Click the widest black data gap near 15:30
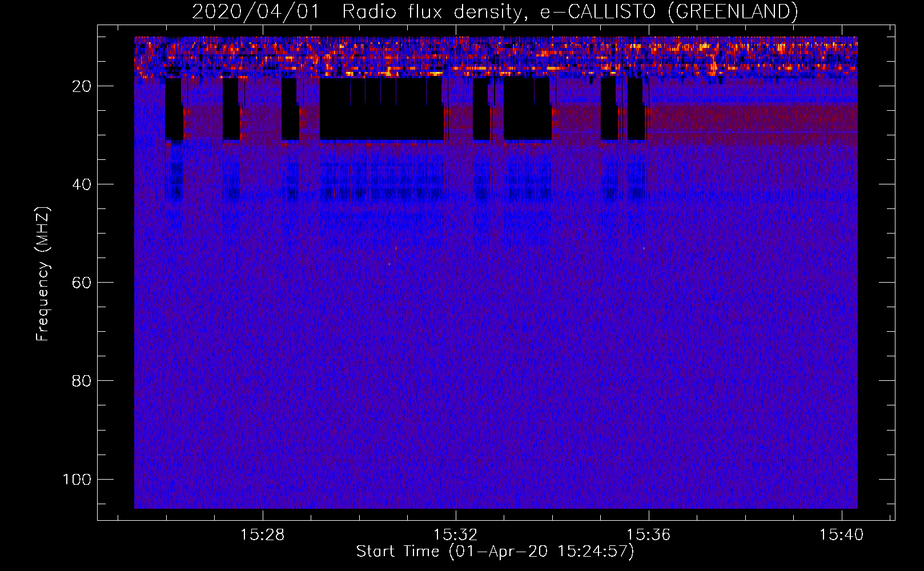924x571 pixels. tap(381, 109)
